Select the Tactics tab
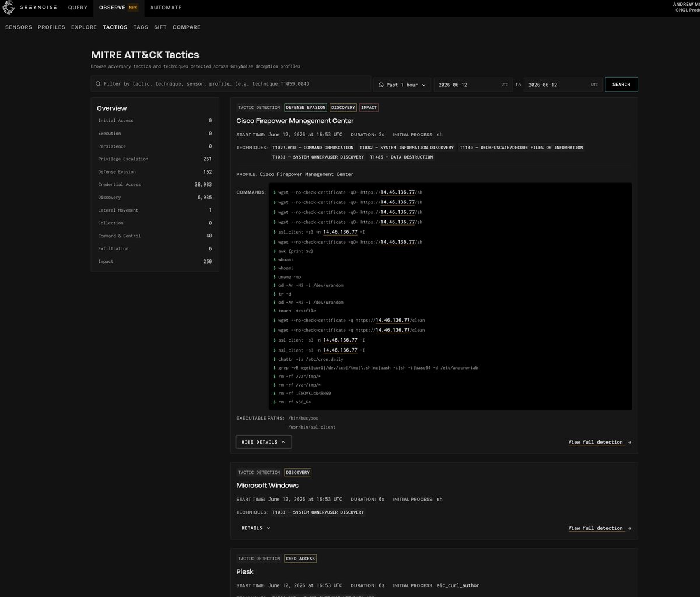Viewport: 700px width, 597px height. pyautogui.click(x=115, y=27)
